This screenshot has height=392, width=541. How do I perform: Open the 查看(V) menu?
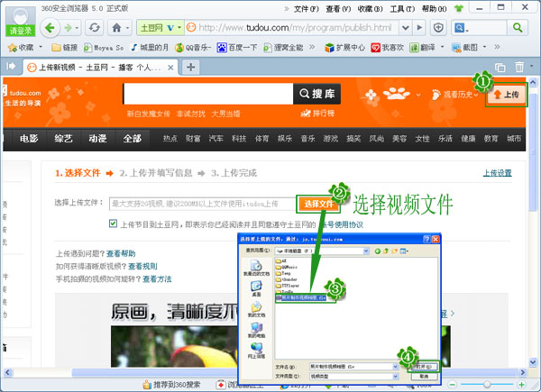(338, 9)
